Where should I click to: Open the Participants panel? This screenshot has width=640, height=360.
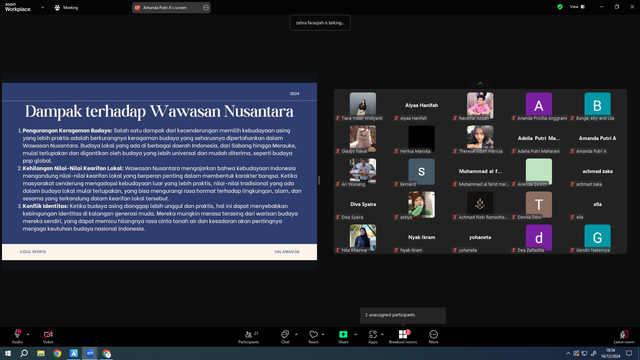(249, 336)
